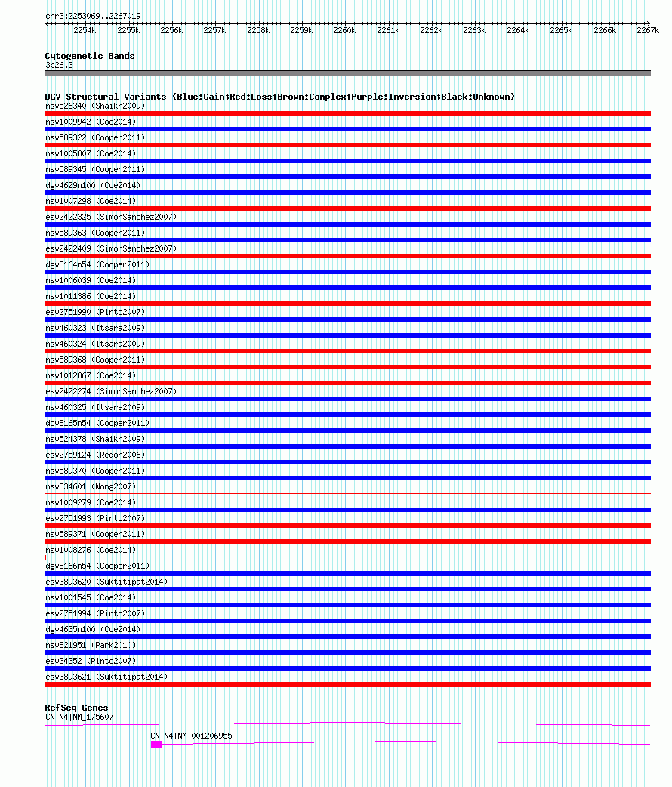This screenshot has width=672, height=787.
Task: Select esv2759124 (Redon2006) label
Action: (x=95, y=455)
